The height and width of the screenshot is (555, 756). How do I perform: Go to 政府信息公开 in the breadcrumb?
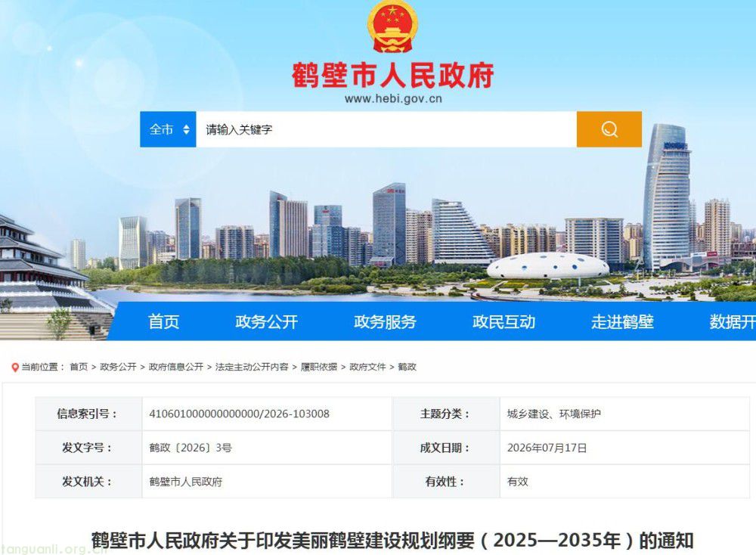[176, 367]
